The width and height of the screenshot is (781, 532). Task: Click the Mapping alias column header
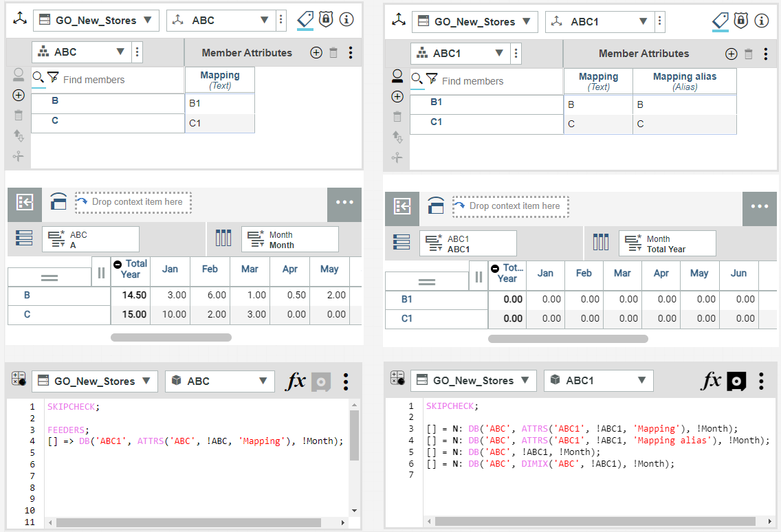684,81
